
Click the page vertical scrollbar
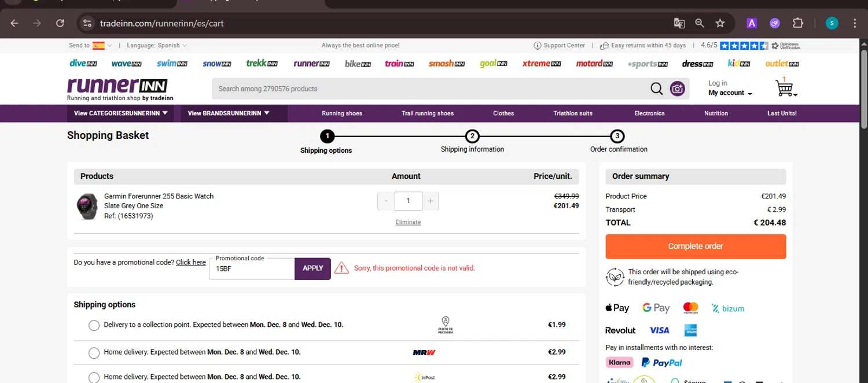(x=864, y=90)
